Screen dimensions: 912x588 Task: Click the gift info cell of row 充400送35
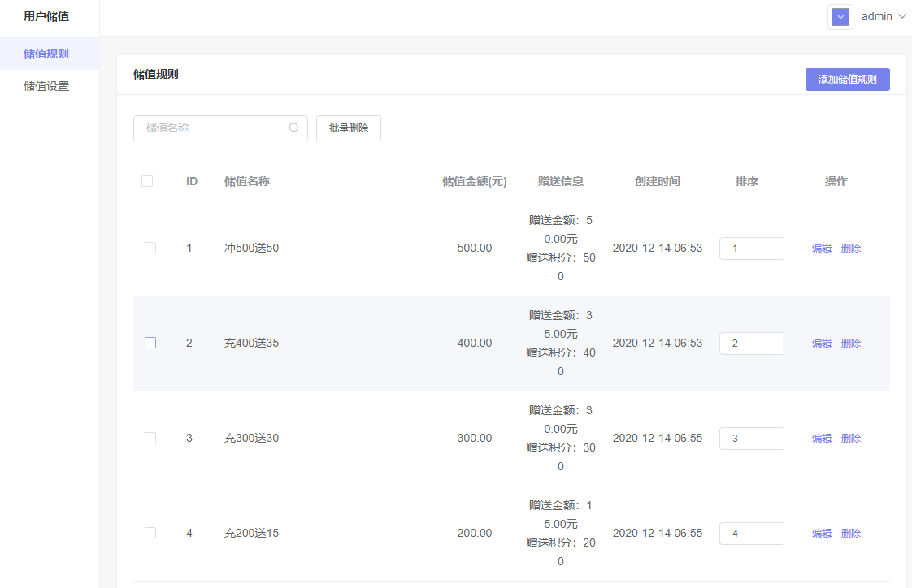tap(561, 344)
